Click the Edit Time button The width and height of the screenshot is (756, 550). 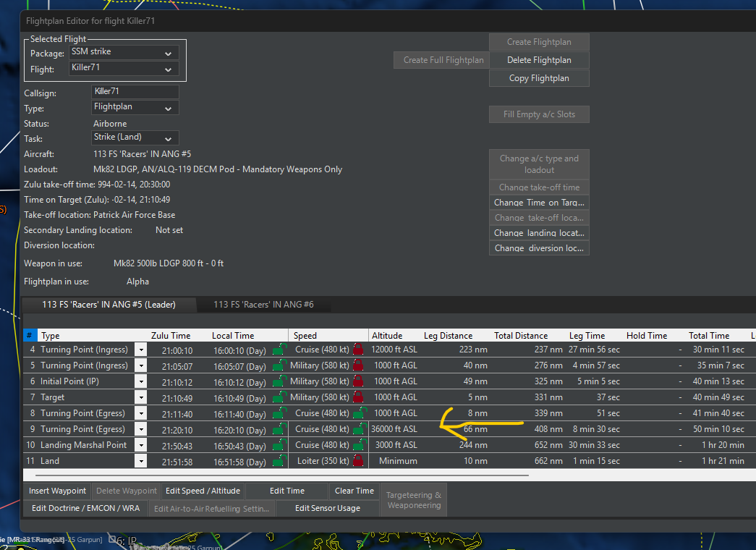point(287,491)
